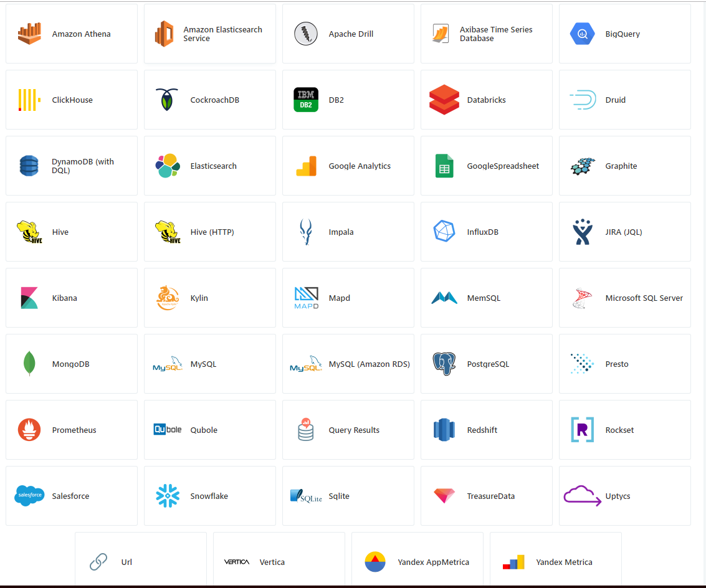The height and width of the screenshot is (588, 706).
Task: Select the BigQuery hexagon icon
Action: (582, 34)
